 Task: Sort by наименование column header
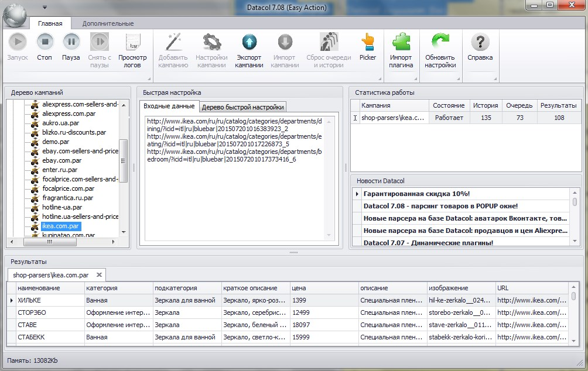click(x=50, y=288)
